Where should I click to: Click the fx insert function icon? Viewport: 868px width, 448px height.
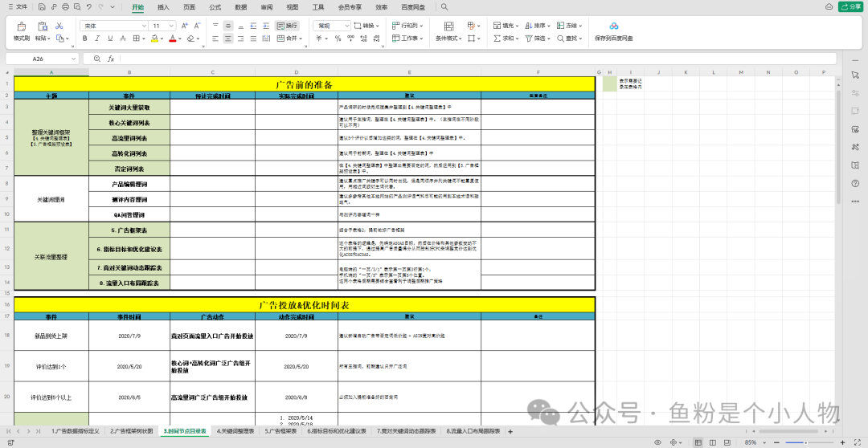pyautogui.click(x=111, y=59)
